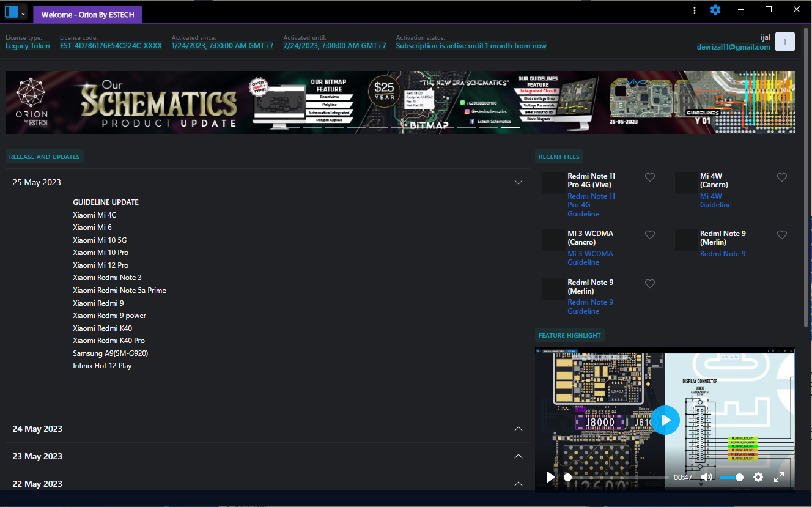The height and width of the screenshot is (507, 812).
Task: Click the video progress bar
Action: pyautogui.click(x=618, y=477)
